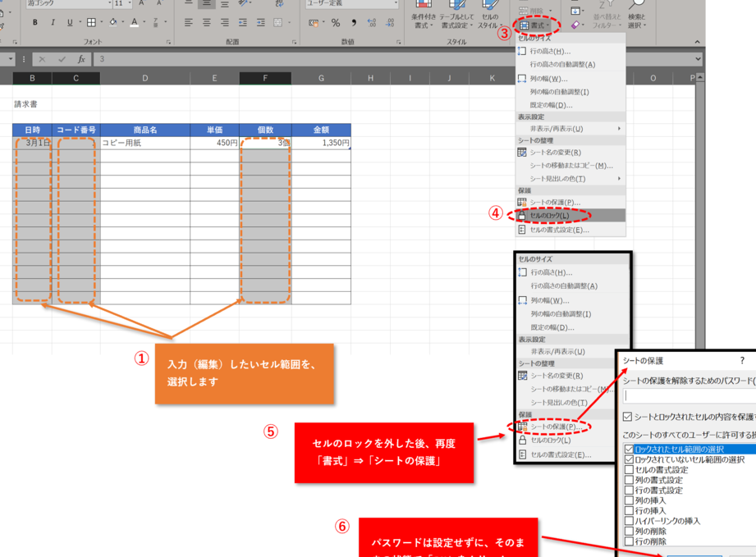The image size is (756, 557).
Task: Choose 既定の幅(D) in the ribbon 書式 dropdown
Action: (x=570, y=105)
